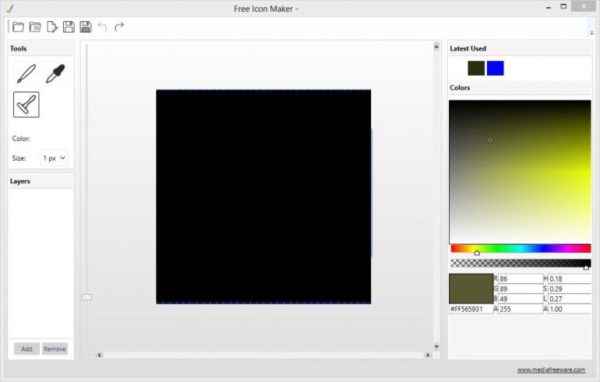Click the rainbow hue slider bar
The width and height of the screenshot is (600, 382).
521,248
